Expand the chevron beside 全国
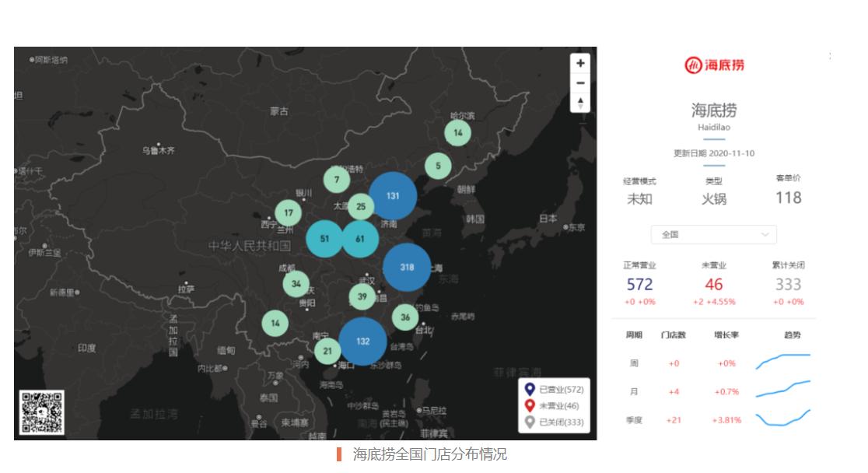Image resolution: width=868 pixels, height=473 pixels. tap(765, 234)
